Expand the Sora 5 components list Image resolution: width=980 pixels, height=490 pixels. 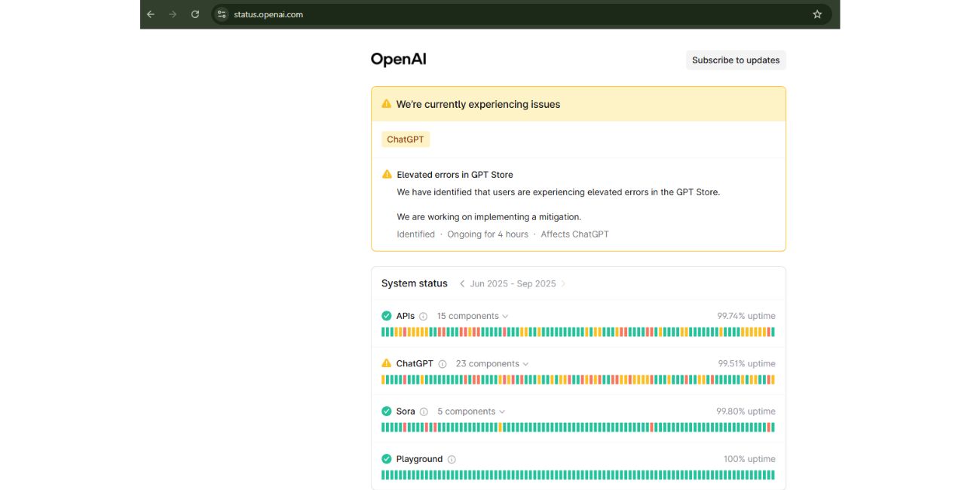click(471, 412)
